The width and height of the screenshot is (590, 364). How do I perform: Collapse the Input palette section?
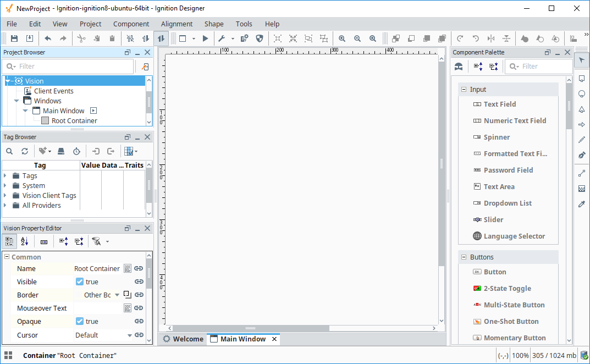point(464,89)
